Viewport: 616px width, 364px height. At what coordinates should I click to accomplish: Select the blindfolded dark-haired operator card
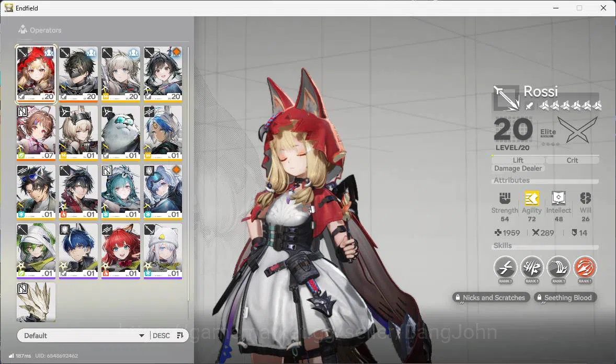78,74
